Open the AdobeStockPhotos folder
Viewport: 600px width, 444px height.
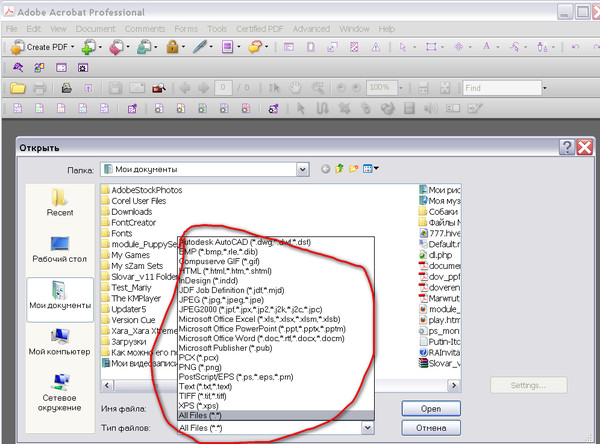pos(146,189)
